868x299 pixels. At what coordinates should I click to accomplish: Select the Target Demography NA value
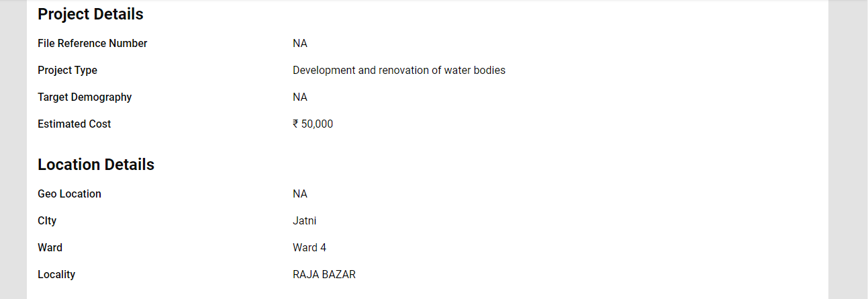pyautogui.click(x=299, y=97)
